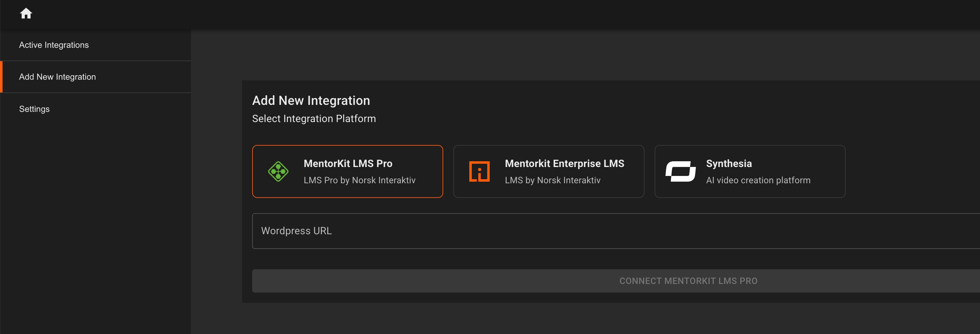Click the orange Mentorkit Enterprise LMS logo

click(x=479, y=172)
